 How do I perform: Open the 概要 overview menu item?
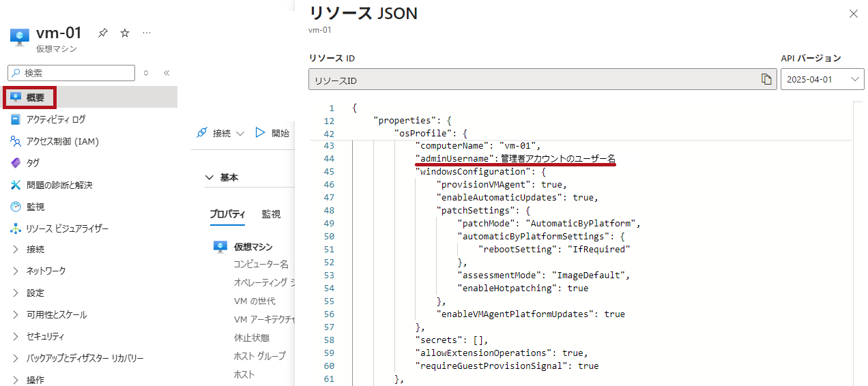(89, 98)
